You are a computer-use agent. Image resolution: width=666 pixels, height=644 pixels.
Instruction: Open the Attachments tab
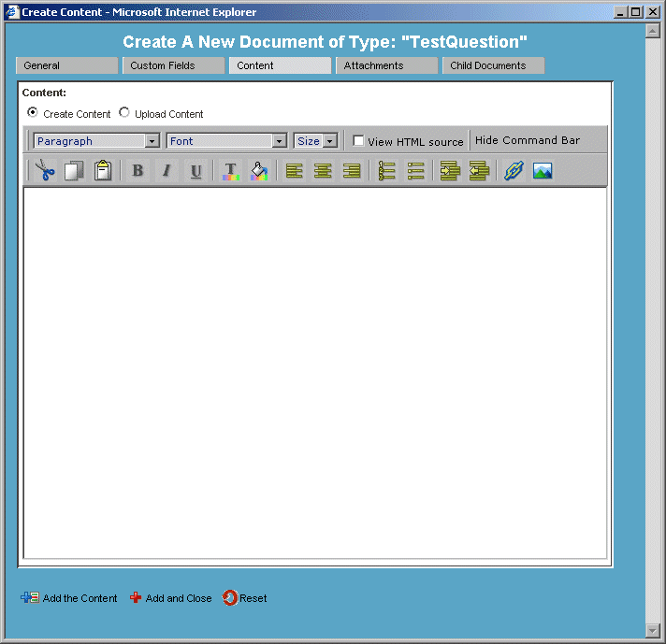(x=386, y=65)
